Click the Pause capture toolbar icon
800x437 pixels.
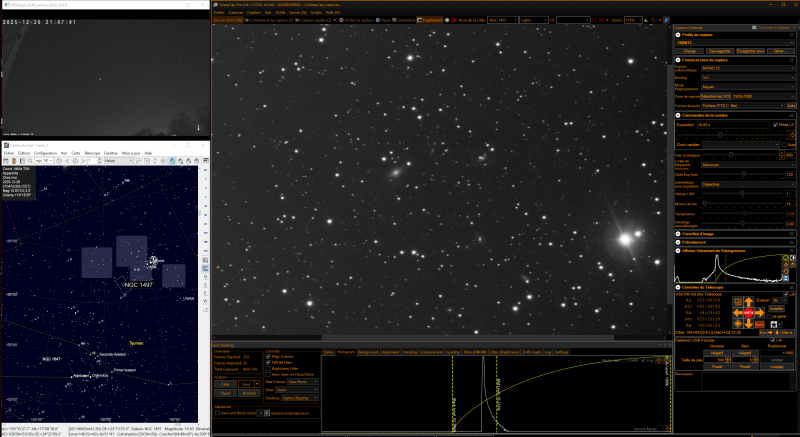(x=378, y=20)
